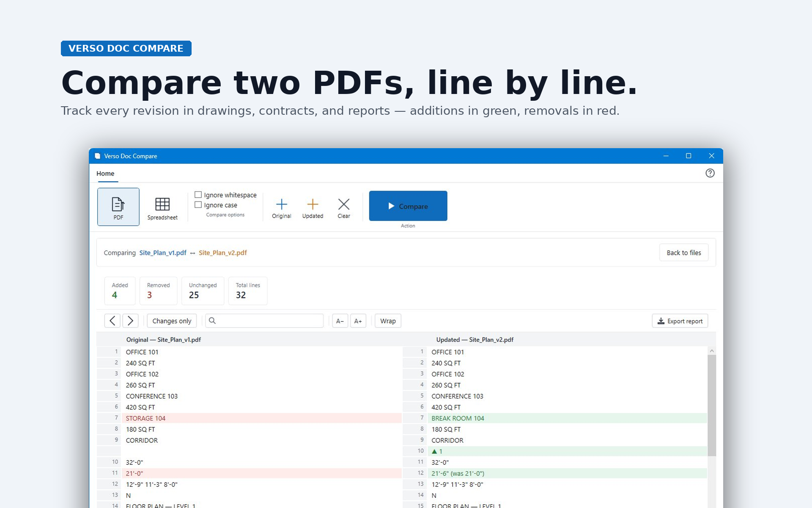Click Back to files button

[x=684, y=253]
